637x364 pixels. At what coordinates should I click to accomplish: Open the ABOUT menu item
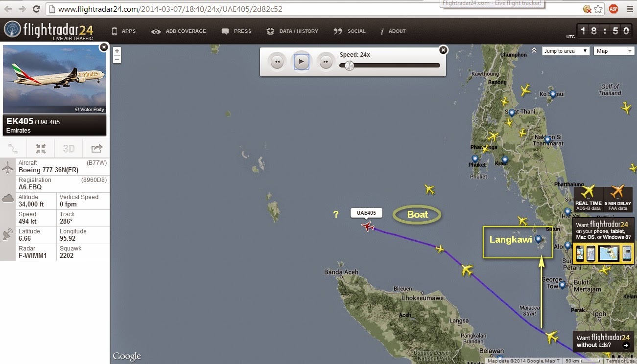pos(393,31)
